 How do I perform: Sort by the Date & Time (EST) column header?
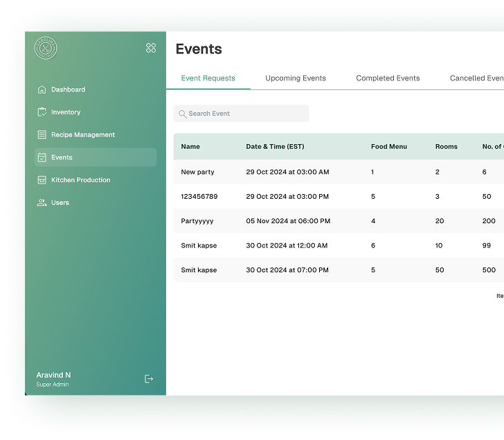click(275, 147)
